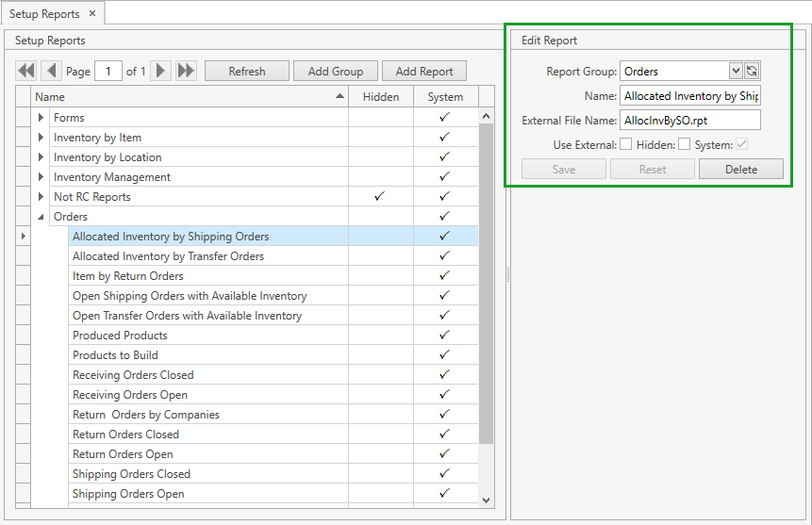Viewport: 812px width, 525px height.
Task: Go to the previous page arrow
Action: 51,71
